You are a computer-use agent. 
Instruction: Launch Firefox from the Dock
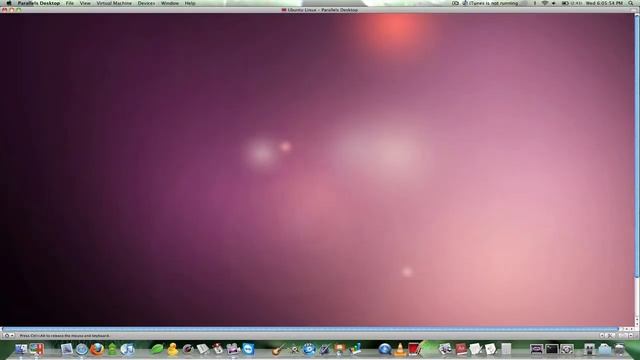97,349
